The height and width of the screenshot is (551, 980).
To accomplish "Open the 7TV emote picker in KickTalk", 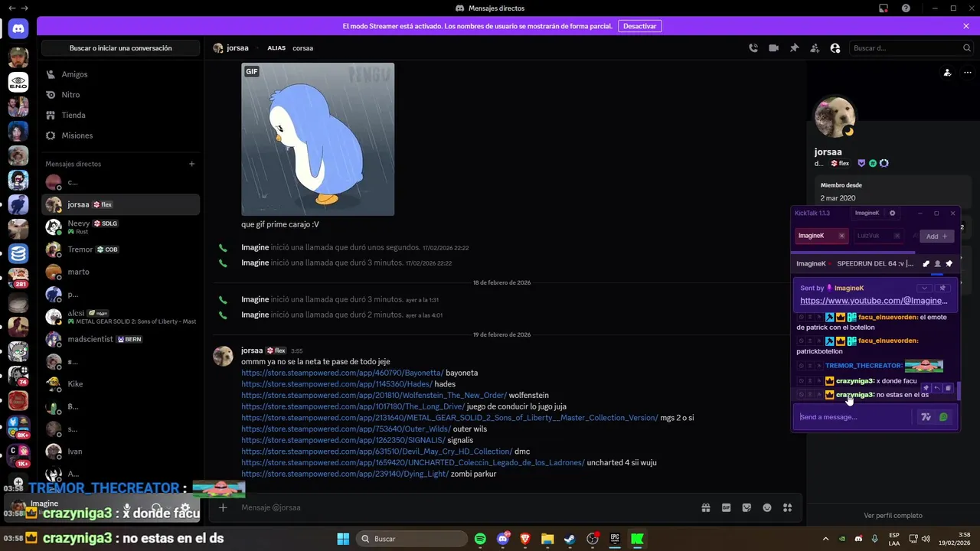I will click(926, 417).
